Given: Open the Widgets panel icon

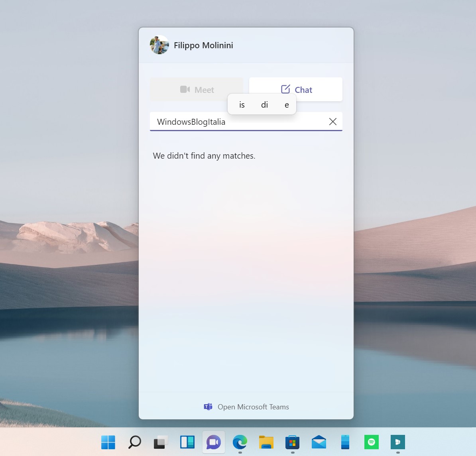Looking at the screenshot, I should (187, 442).
